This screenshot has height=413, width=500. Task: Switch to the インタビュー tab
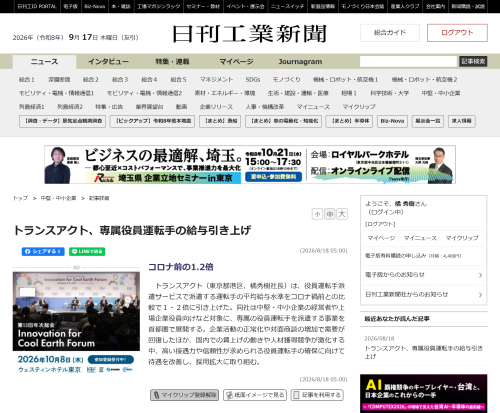[108, 62]
